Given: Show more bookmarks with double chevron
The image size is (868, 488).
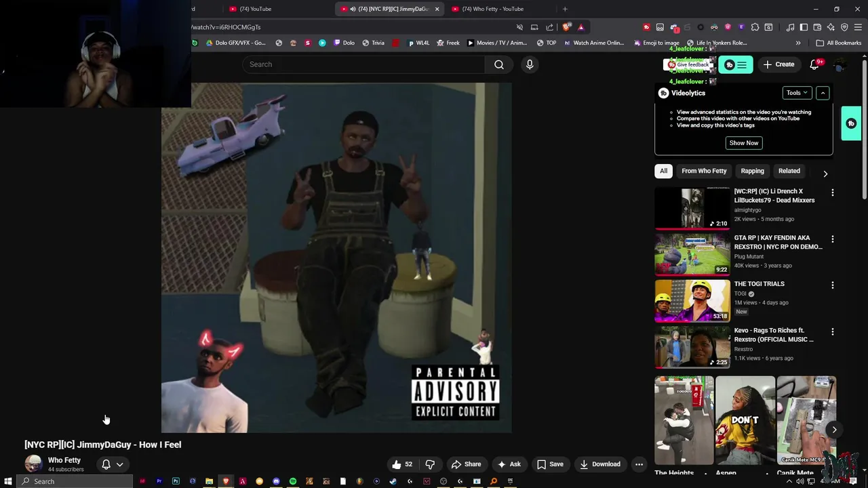Looking at the screenshot, I should (798, 43).
